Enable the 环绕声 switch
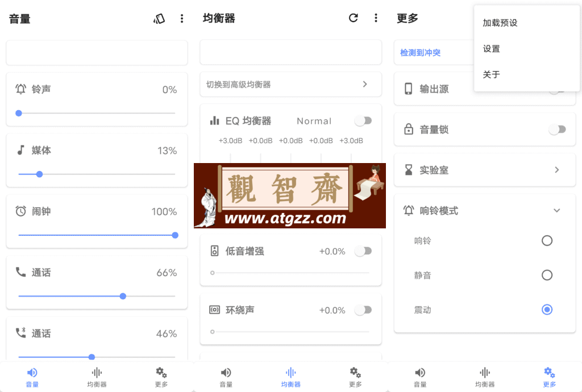The width and height of the screenshot is (582, 392). 363,310
